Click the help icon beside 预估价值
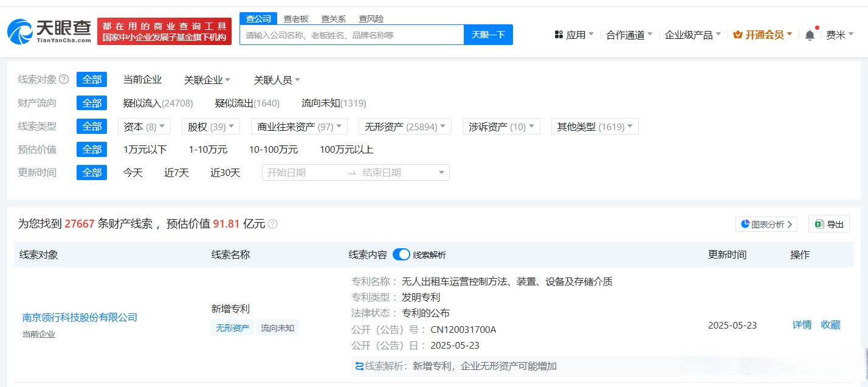The image size is (868, 387). coord(272,224)
